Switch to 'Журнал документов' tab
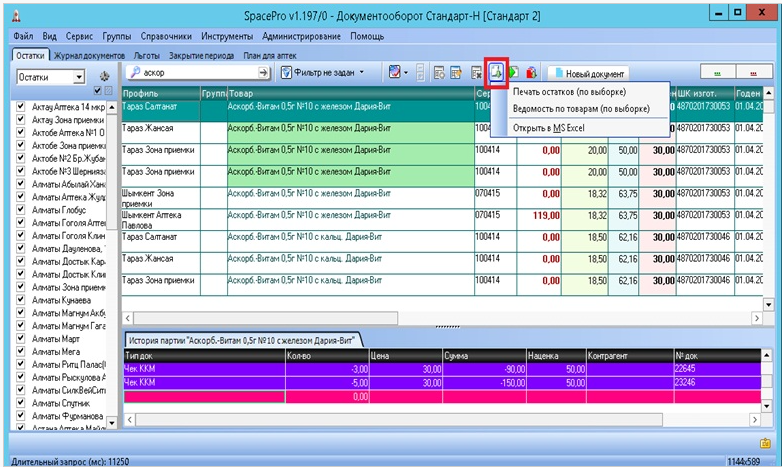Image resolution: width=782 pixels, height=467 pixels. (x=89, y=56)
